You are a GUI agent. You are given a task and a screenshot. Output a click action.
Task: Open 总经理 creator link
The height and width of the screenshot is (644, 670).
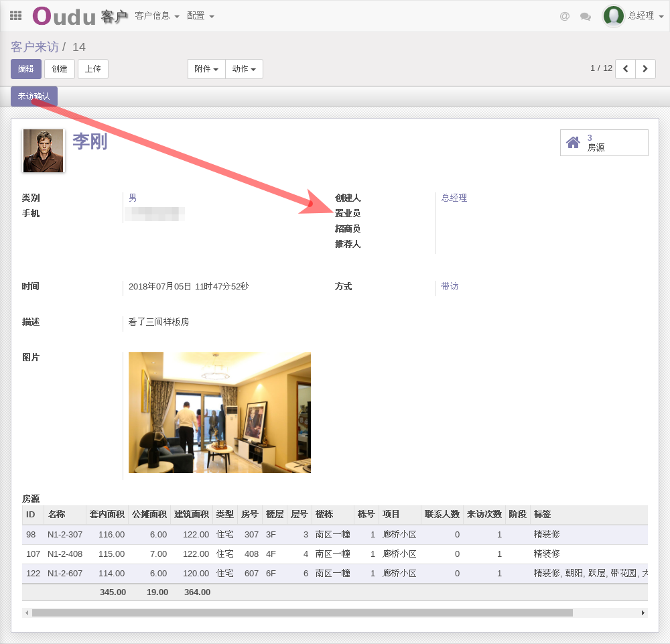(454, 198)
